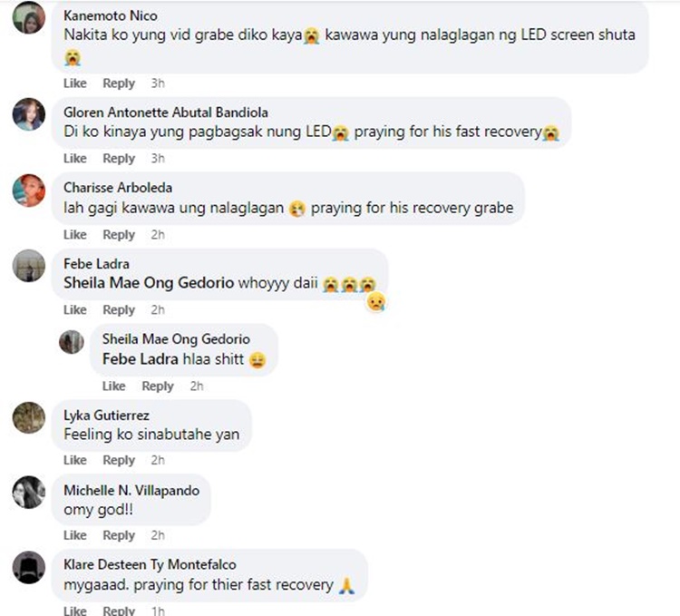Click the 3h timestamp on Kanemoto Nico's comment

click(x=158, y=83)
